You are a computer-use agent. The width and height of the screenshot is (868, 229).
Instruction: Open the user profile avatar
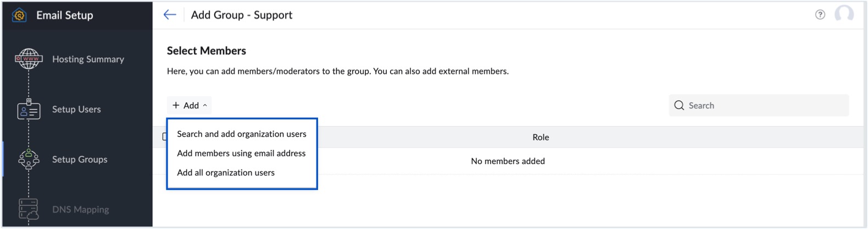coord(844,14)
